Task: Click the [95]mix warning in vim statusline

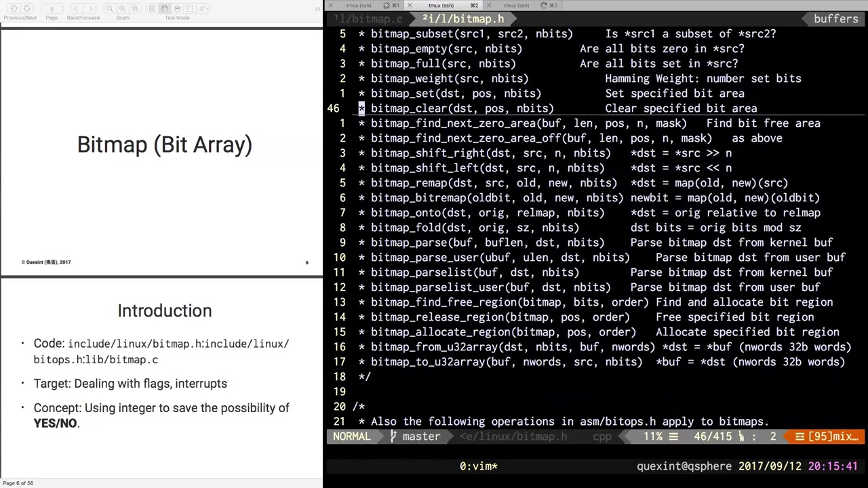Action: 827,437
